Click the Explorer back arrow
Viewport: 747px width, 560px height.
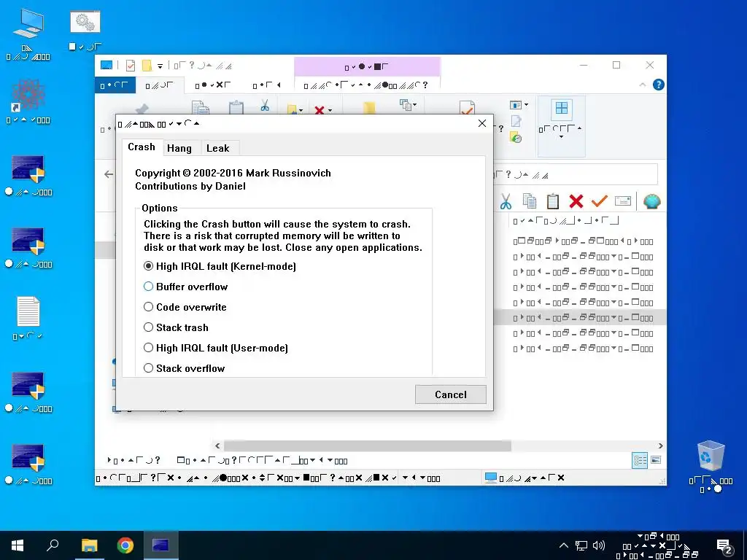coord(109,174)
